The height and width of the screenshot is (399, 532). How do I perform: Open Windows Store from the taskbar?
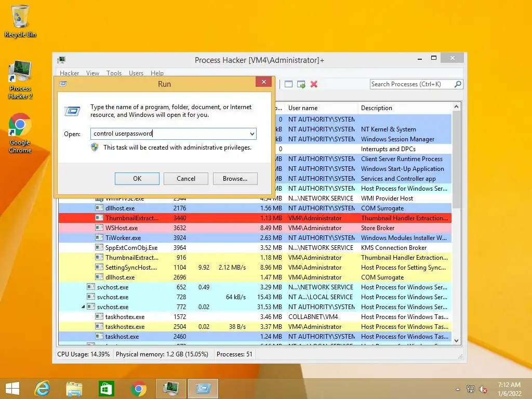tap(106, 389)
